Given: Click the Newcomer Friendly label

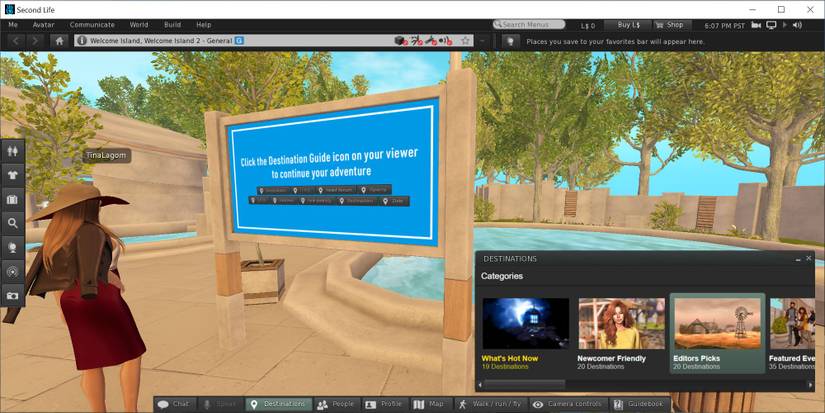Looking at the screenshot, I should click(611, 358).
